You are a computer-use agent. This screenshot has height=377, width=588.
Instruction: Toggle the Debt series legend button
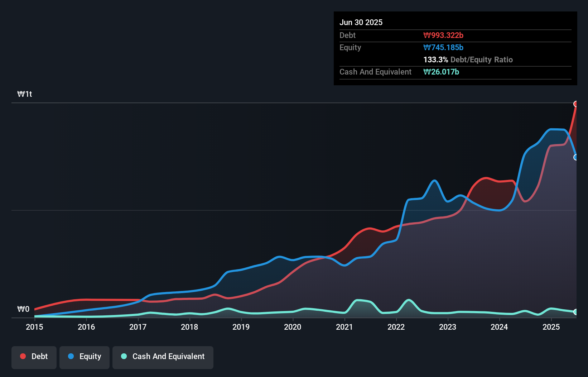34,357
